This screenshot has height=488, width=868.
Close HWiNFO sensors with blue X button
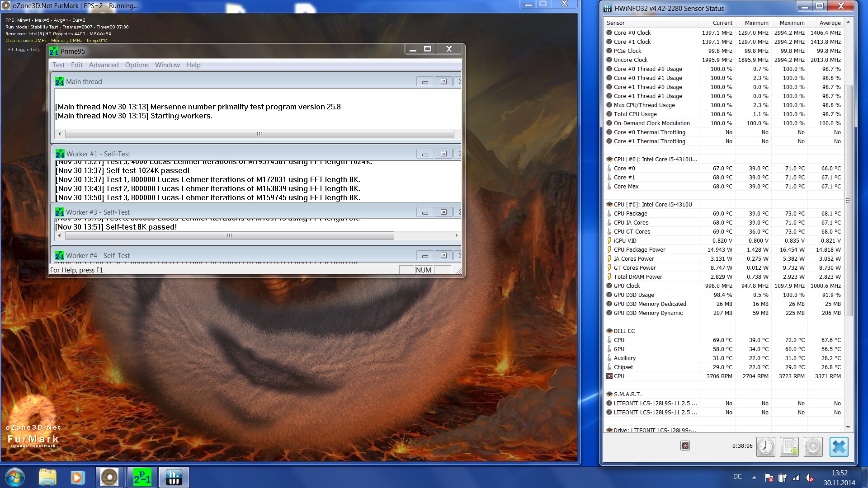[x=839, y=446]
